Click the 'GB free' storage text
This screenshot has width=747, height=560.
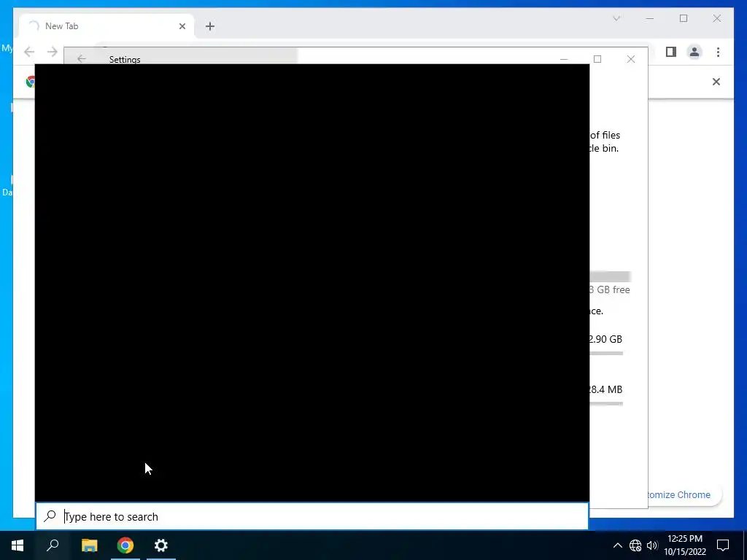[x=609, y=289]
